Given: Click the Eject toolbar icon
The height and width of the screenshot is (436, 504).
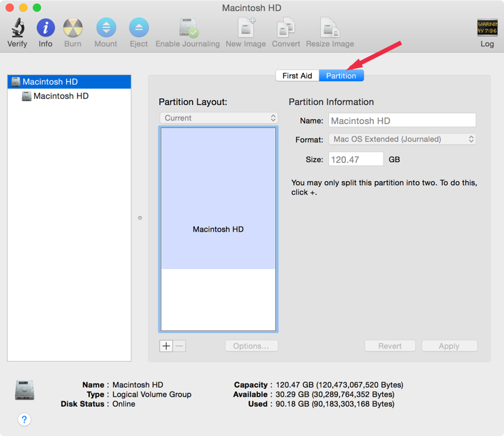Looking at the screenshot, I should point(139,28).
